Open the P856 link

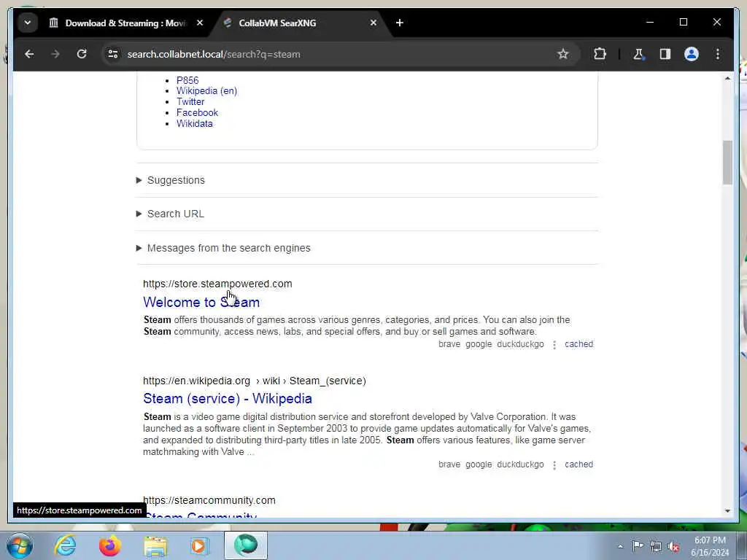coord(187,80)
